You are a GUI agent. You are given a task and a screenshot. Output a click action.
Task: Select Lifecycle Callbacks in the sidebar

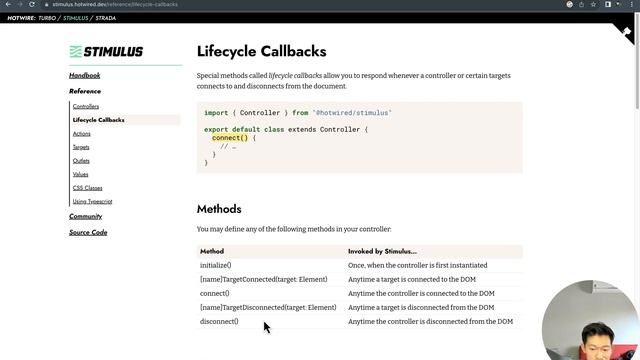[98, 120]
